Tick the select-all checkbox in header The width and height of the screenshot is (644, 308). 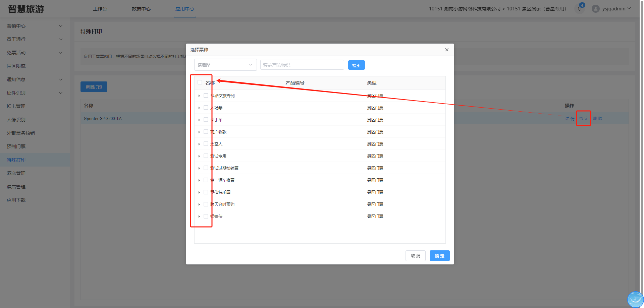click(200, 82)
